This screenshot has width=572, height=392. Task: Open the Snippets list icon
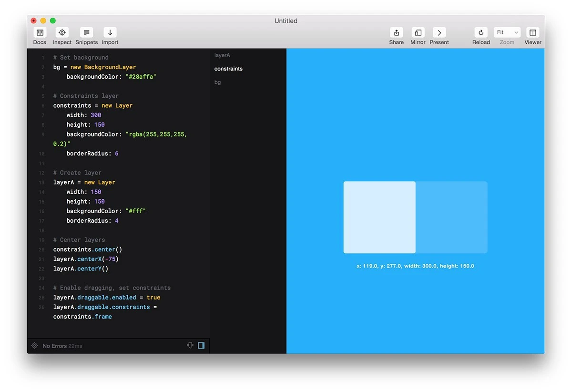[x=86, y=32]
